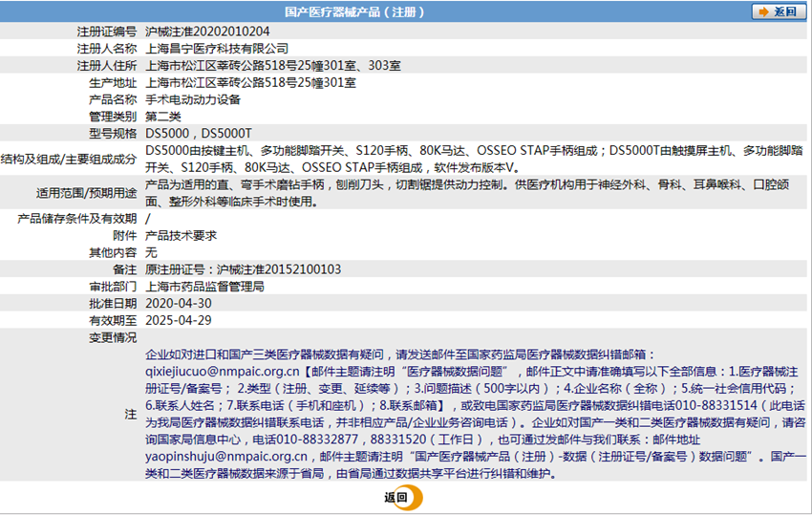This screenshot has height=515, width=812.
Task: Click email address yaopinshuju@nmpaic.org.cn
Action: click(x=226, y=457)
